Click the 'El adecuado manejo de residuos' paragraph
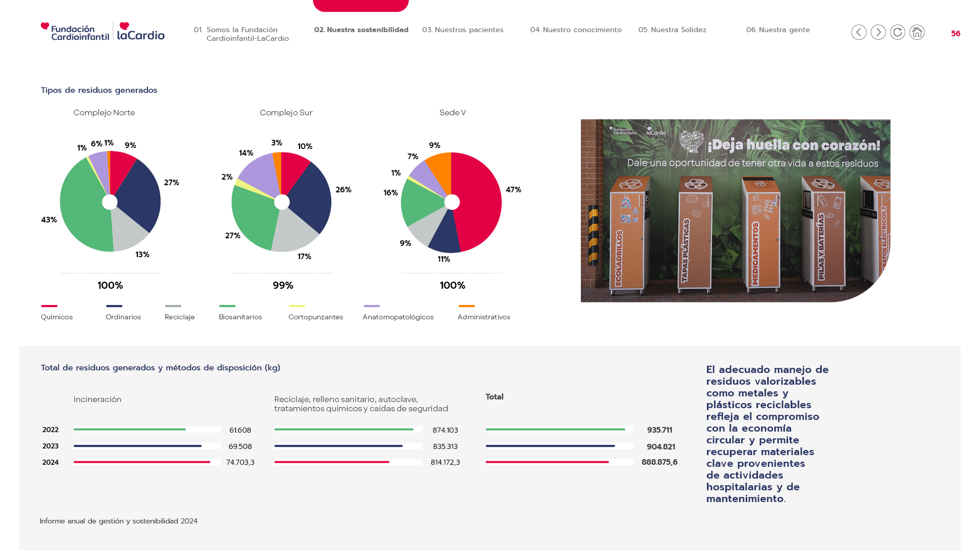 767,434
